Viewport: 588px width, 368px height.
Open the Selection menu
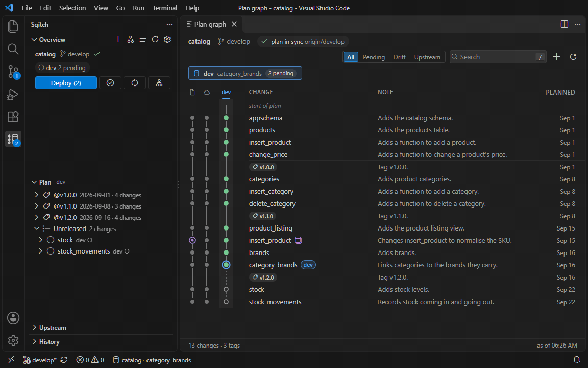pyautogui.click(x=72, y=8)
